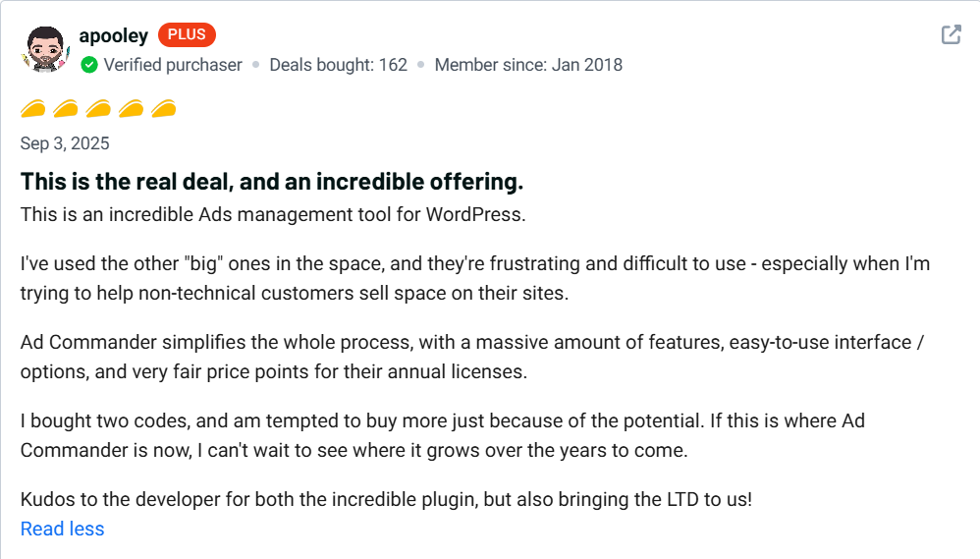
Task: Click the Kudos to the developer sentence
Action: click(386, 498)
